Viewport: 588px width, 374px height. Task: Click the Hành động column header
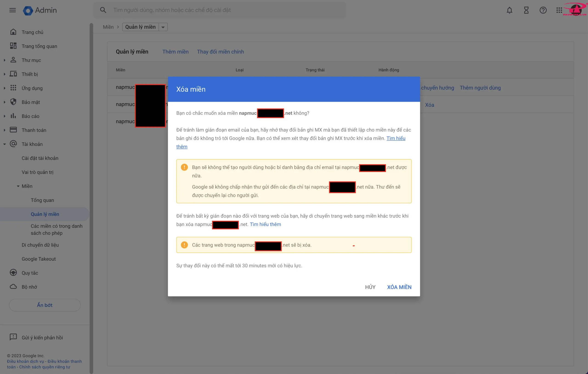click(388, 70)
